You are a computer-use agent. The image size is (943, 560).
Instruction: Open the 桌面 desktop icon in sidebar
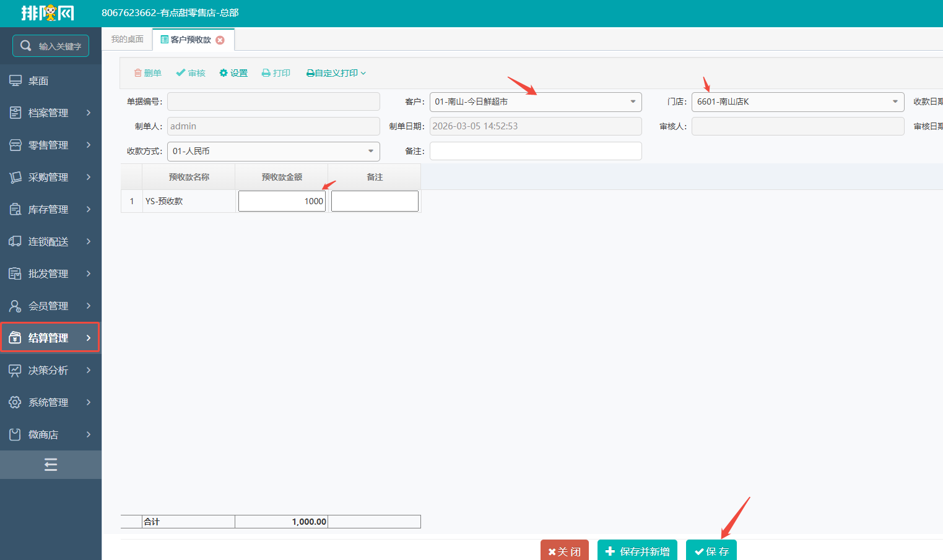click(15, 80)
